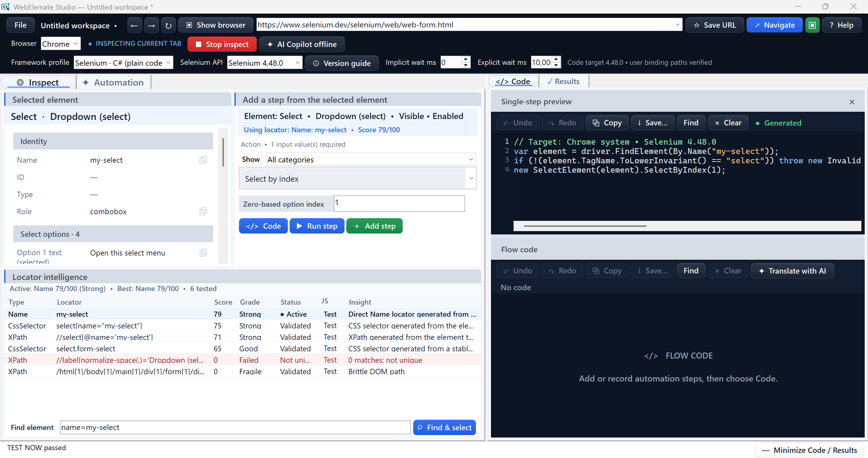Click the Selected element panel vertical scrollbar
868x458 pixels.
[x=223, y=152]
